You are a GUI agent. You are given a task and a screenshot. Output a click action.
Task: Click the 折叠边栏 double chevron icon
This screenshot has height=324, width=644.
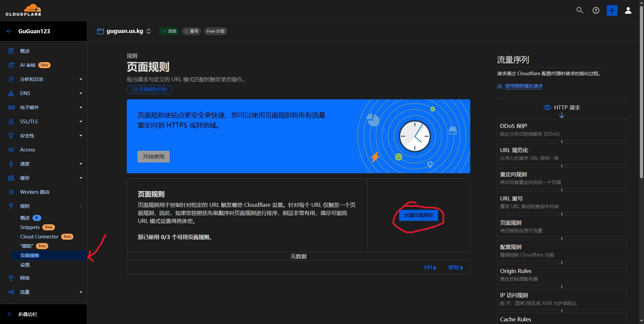(x=9, y=314)
